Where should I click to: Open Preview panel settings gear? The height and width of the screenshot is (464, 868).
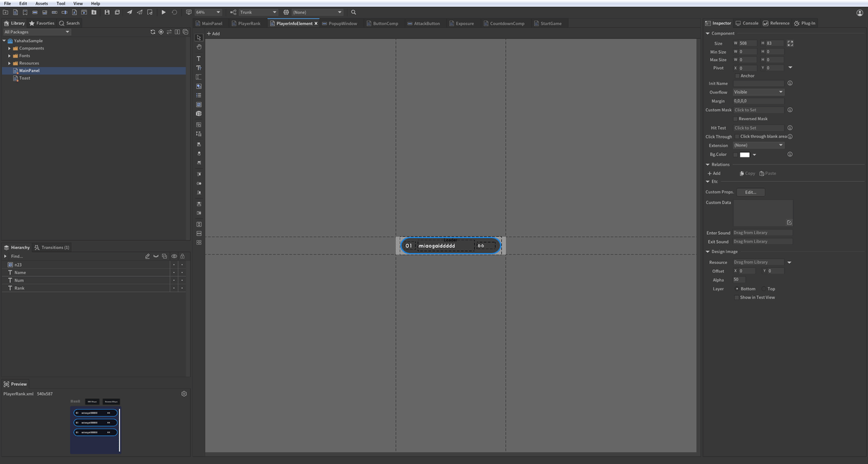[x=184, y=393]
